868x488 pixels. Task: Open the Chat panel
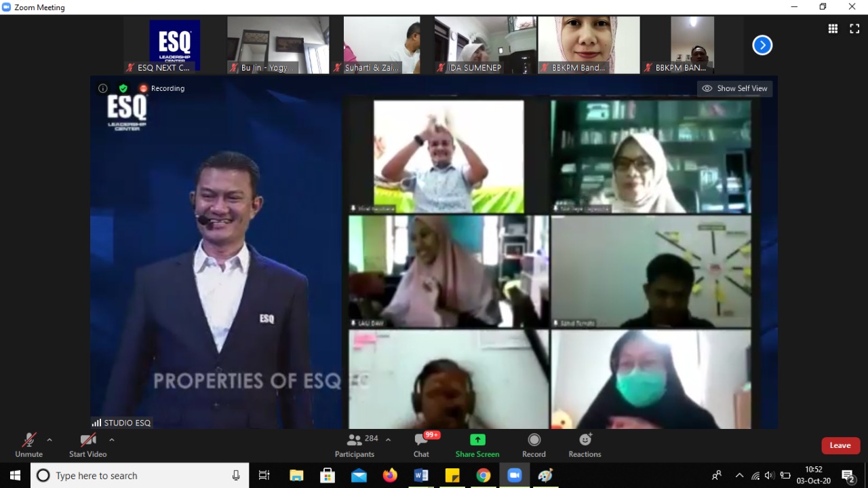(x=421, y=445)
